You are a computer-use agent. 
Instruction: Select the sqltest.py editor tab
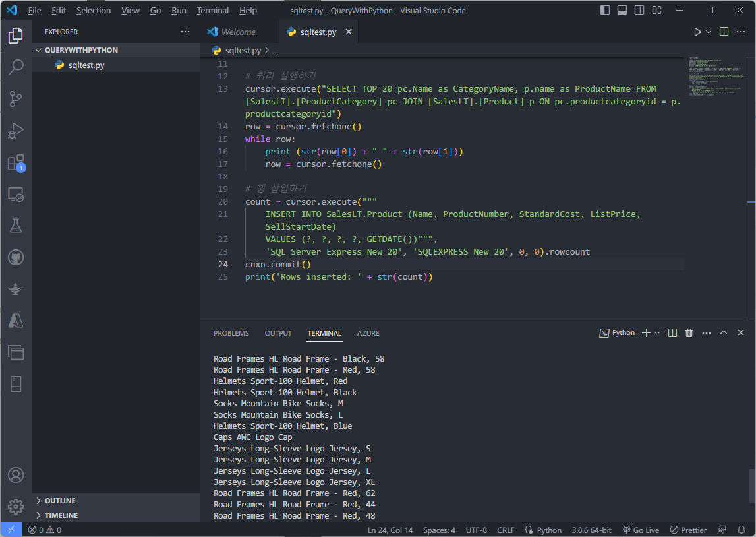tap(318, 32)
